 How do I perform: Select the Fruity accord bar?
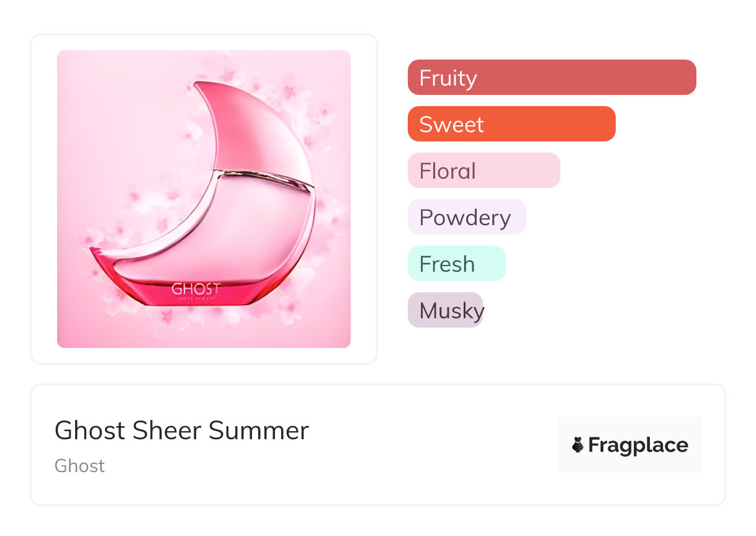551,78
